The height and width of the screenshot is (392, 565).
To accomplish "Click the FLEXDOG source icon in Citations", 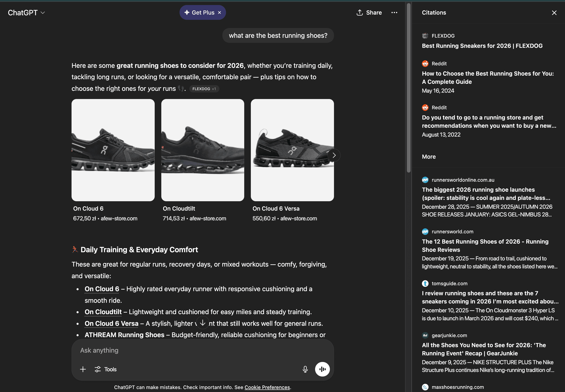I will (425, 36).
